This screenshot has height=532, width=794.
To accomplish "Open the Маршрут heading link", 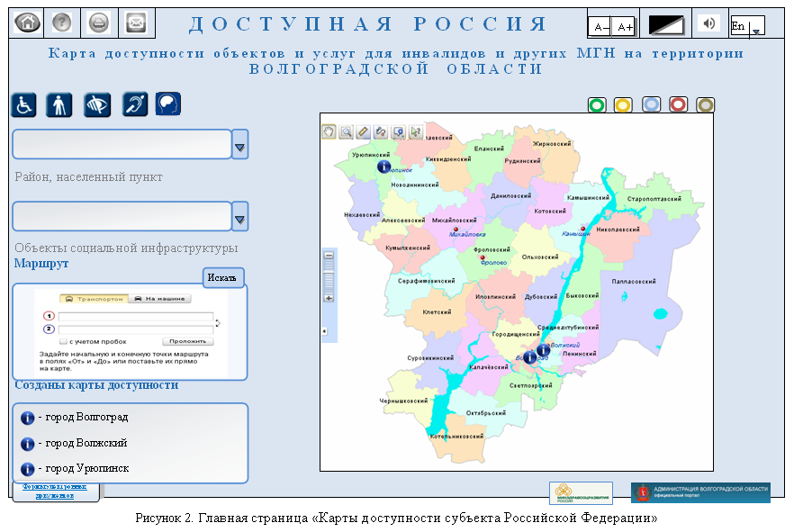I will point(41,263).
